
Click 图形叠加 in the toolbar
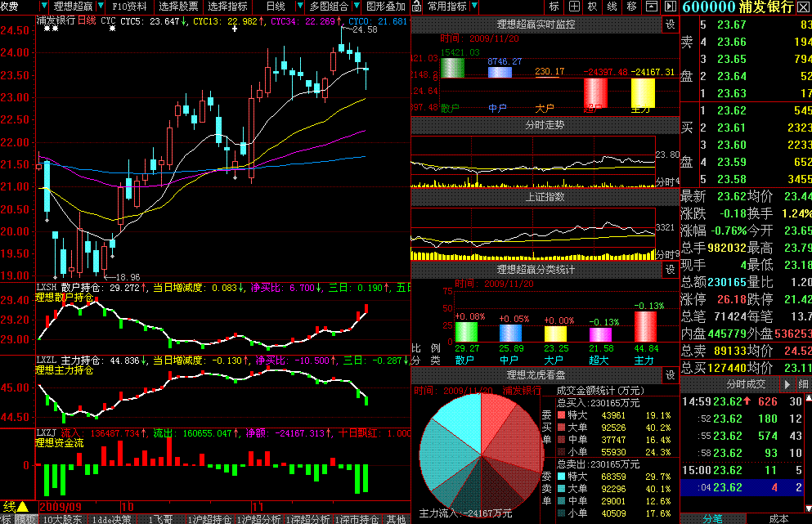(386, 7)
